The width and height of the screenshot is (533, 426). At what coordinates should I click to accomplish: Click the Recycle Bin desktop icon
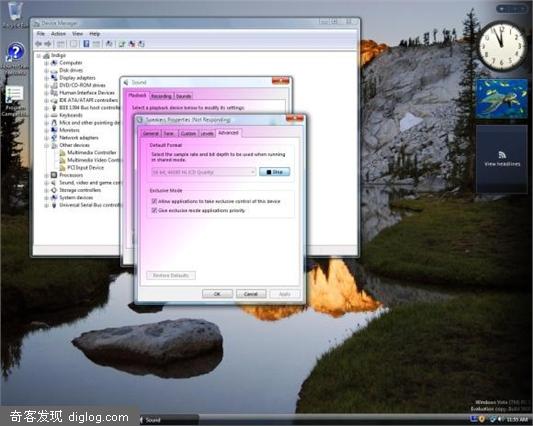15,12
